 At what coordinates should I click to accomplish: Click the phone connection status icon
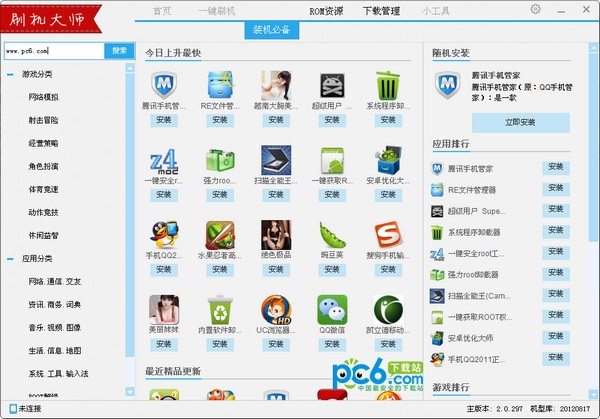[x=13, y=408]
